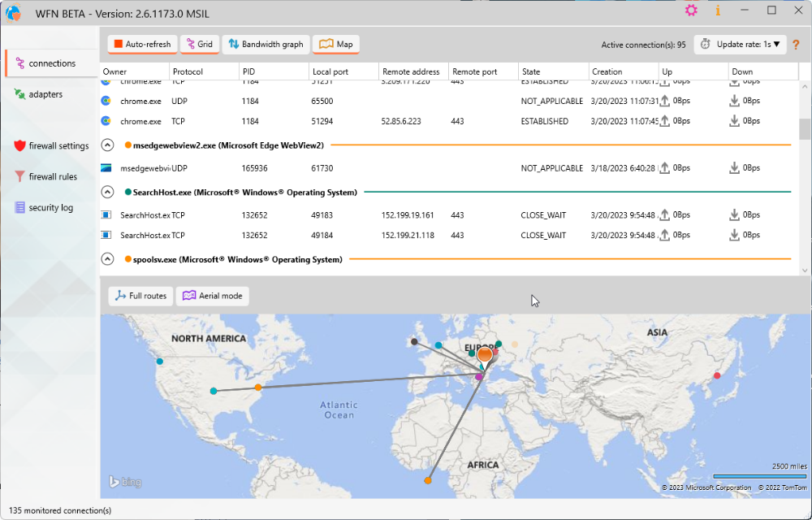Open the Update rate dropdown
Image resolution: width=812 pixels, height=520 pixels.
[741, 45]
